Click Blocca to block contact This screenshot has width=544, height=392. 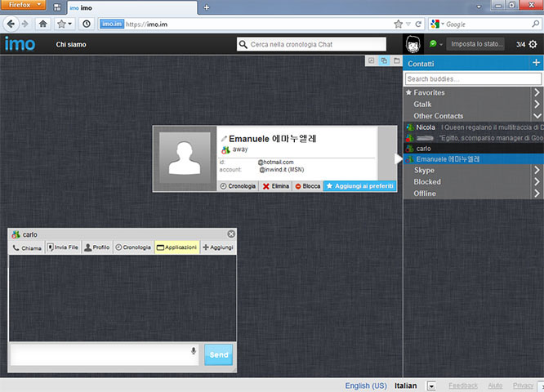pos(308,186)
